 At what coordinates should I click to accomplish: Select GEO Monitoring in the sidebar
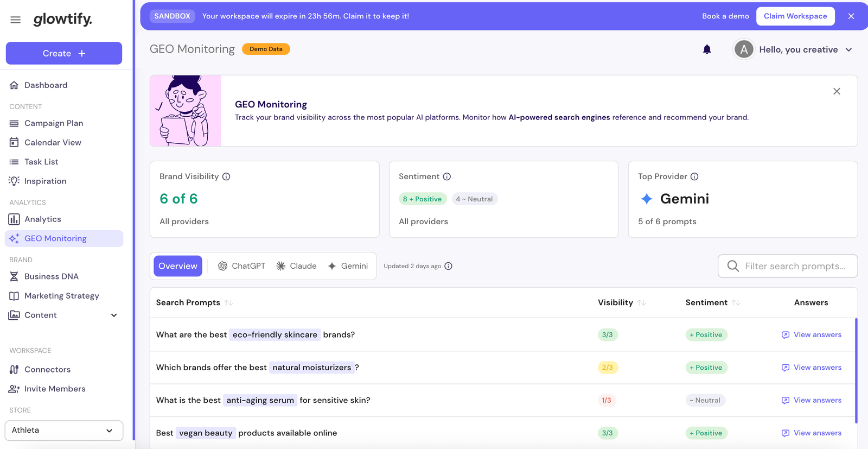64,238
